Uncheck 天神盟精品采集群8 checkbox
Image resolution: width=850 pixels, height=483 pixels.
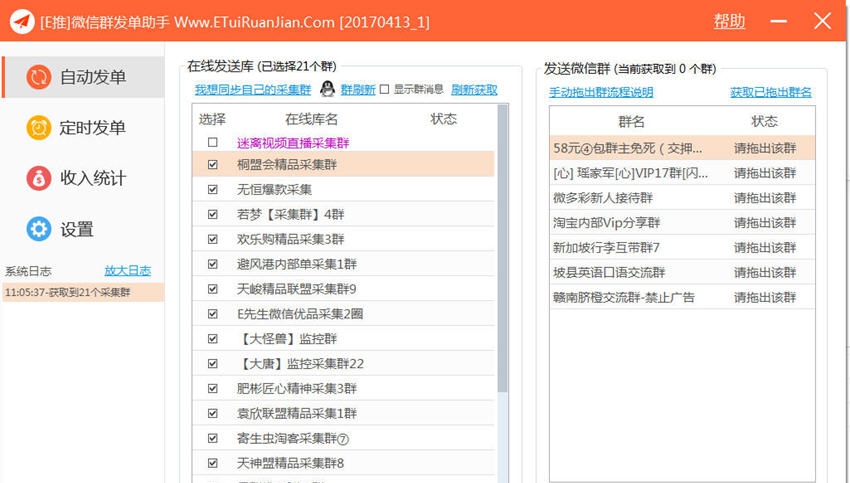pyautogui.click(x=212, y=463)
